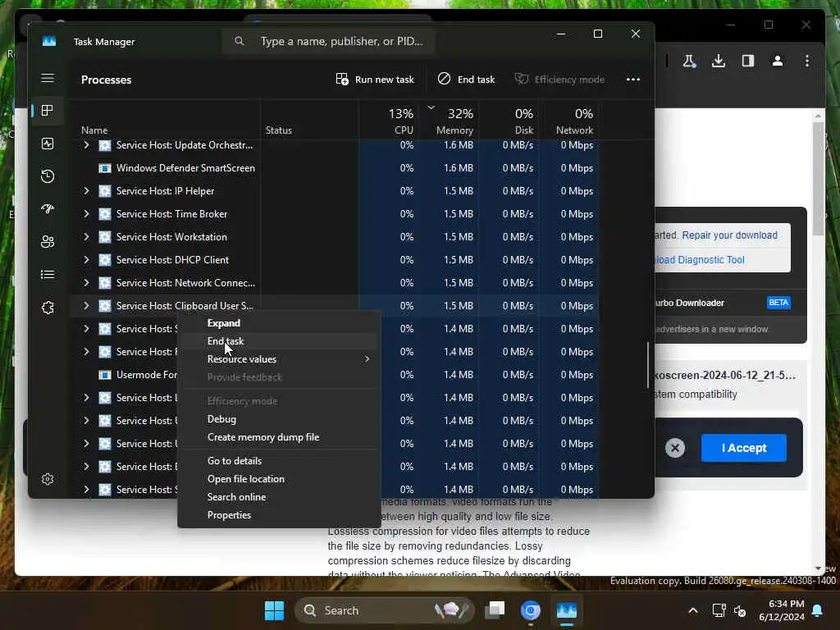Open the App history sidebar icon
The image size is (840, 630).
click(x=48, y=176)
